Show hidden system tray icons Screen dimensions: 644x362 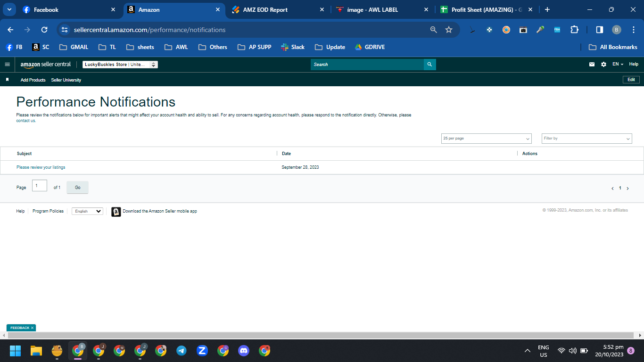[x=528, y=351]
